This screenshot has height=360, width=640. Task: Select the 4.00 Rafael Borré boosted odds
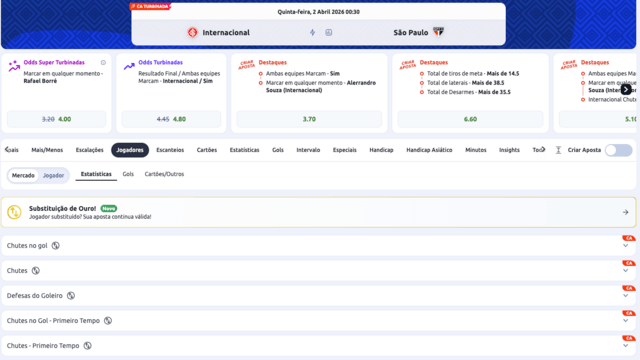(x=56, y=119)
